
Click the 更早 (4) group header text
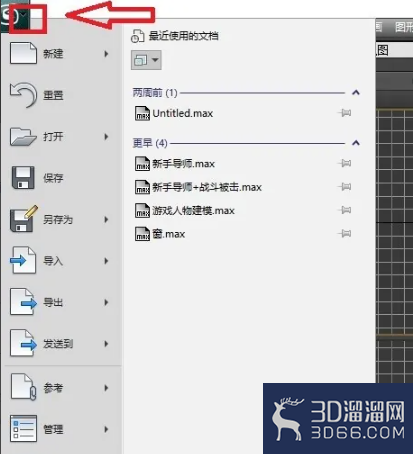coord(150,143)
